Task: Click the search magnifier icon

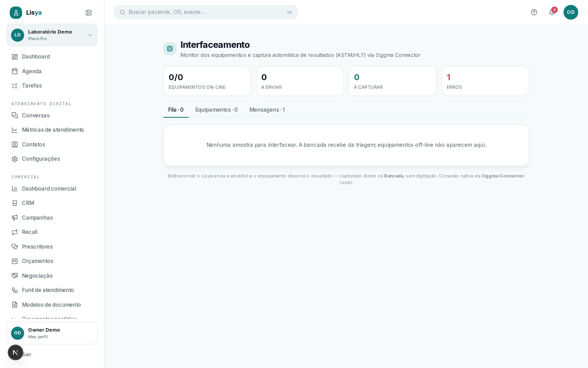Action: (x=122, y=12)
